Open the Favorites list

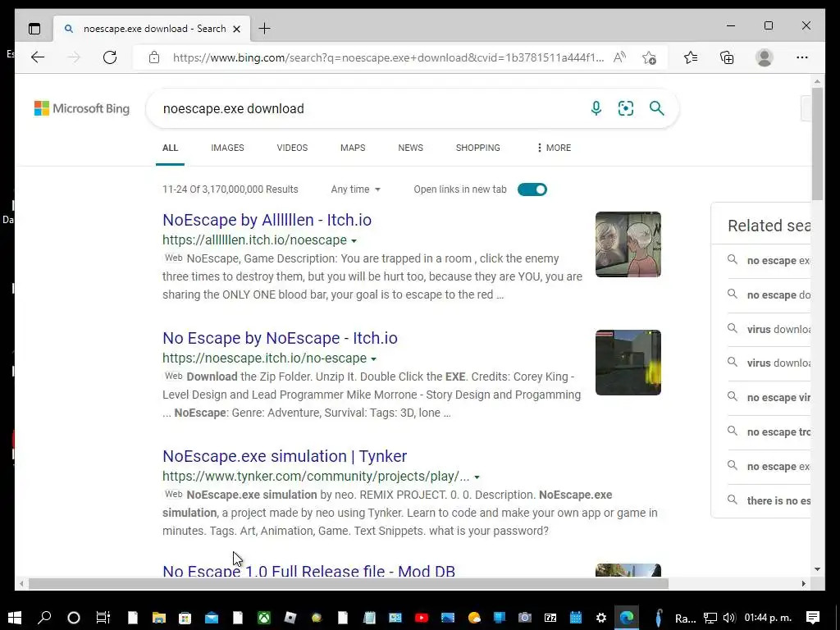(x=691, y=57)
